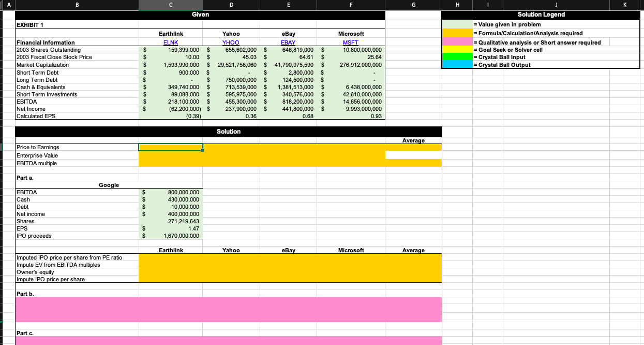
Task: Select Google's IPO proceeds cell
Action: (171, 236)
